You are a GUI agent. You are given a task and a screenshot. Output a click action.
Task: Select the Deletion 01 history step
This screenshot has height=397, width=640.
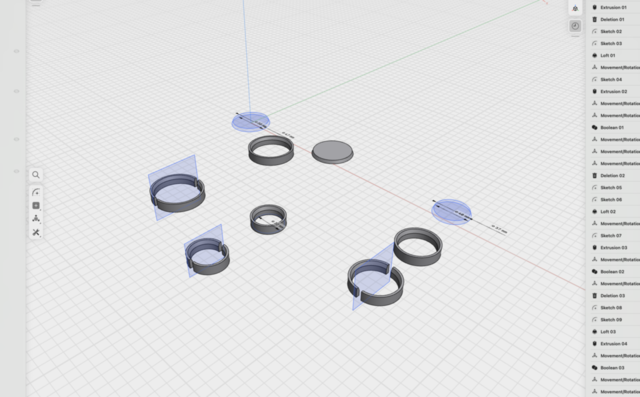[x=613, y=20]
